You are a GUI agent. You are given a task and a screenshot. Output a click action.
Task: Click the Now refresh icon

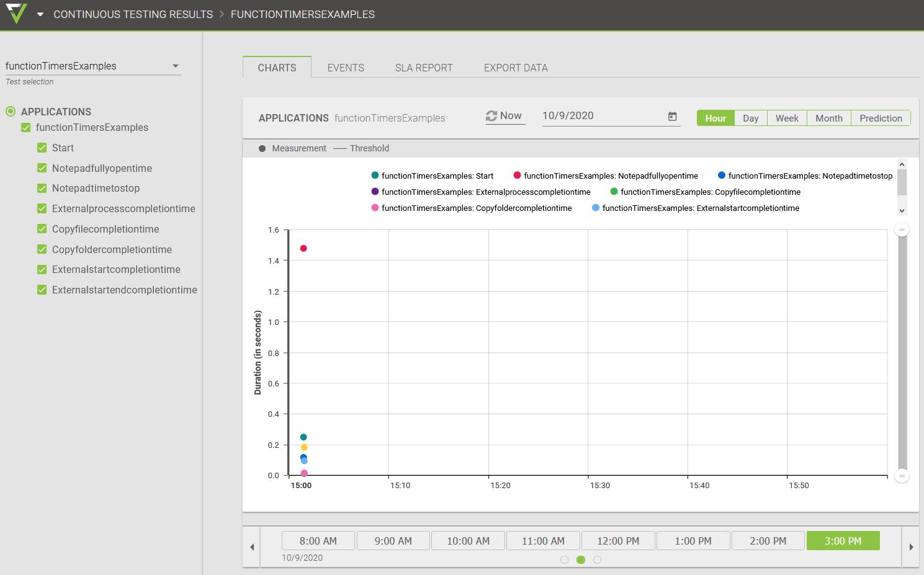point(491,116)
